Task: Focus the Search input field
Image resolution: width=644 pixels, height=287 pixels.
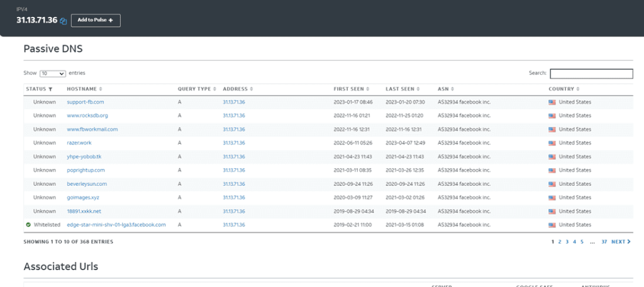Action: tap(591, 74)
